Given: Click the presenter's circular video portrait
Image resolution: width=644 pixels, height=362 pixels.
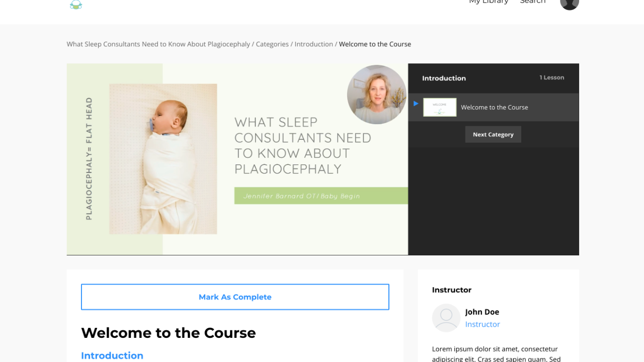Looking at the screenshot, I should 376,95.
